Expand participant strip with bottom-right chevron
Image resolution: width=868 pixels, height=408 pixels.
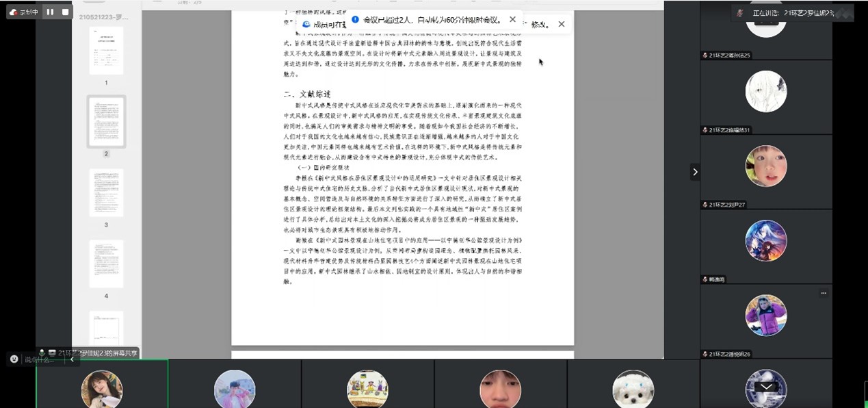766,387
